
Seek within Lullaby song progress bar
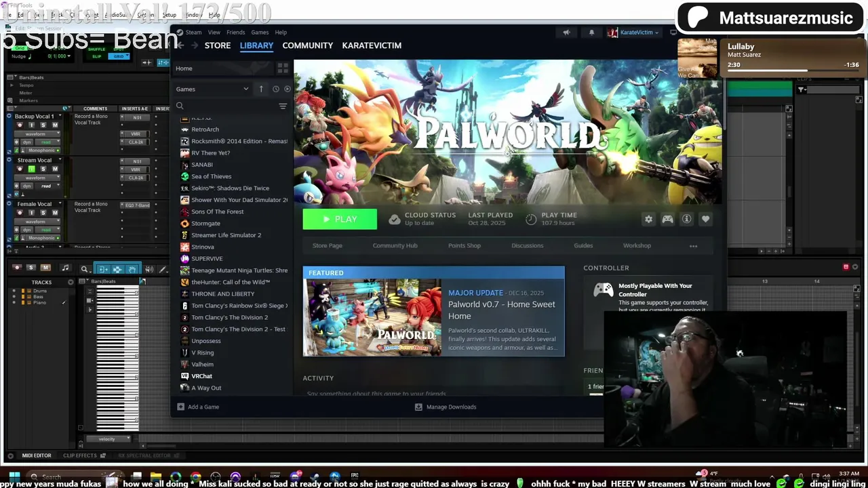click(x=793, y=70)
